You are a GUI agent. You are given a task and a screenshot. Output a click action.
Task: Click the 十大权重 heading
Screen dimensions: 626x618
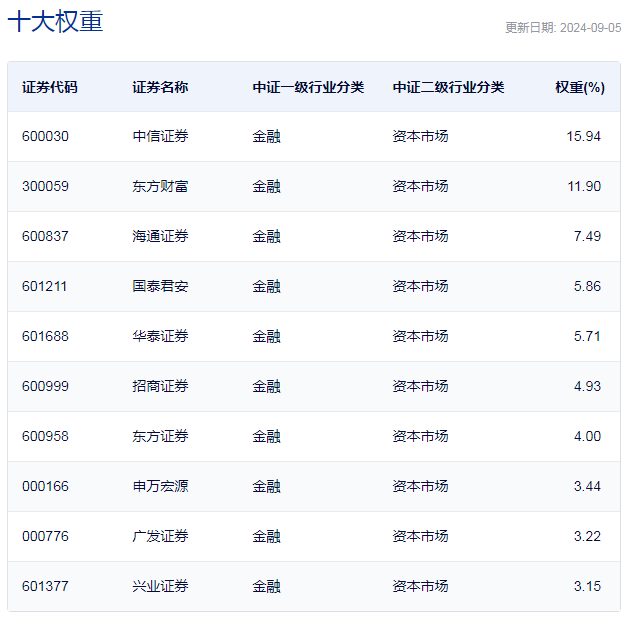pos(55,22)
